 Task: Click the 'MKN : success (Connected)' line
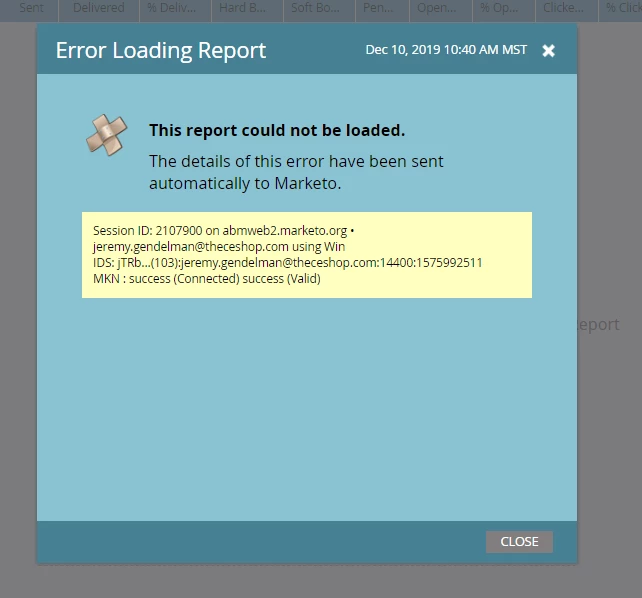(x=207, y=278)
